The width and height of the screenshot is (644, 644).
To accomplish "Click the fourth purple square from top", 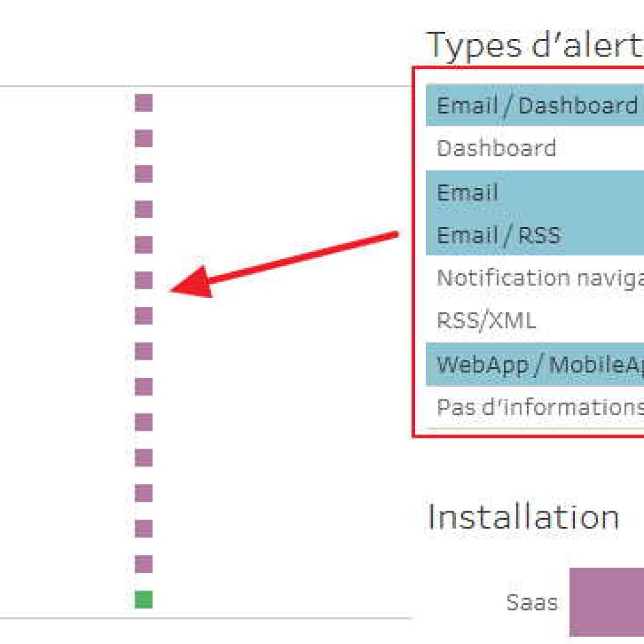I will (x=144, y=209).
